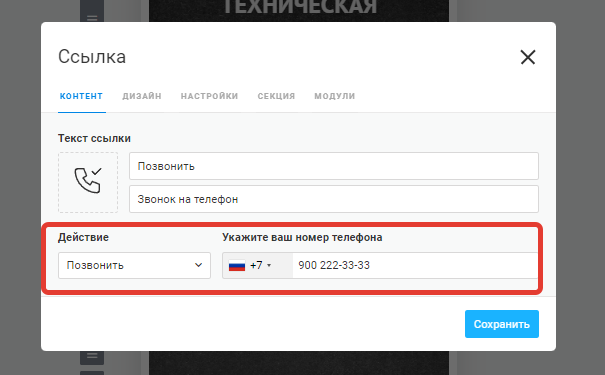Open the Действие dropdown showing Позвонить
Viewport: 605px width, 375px height.
(134, 265)
